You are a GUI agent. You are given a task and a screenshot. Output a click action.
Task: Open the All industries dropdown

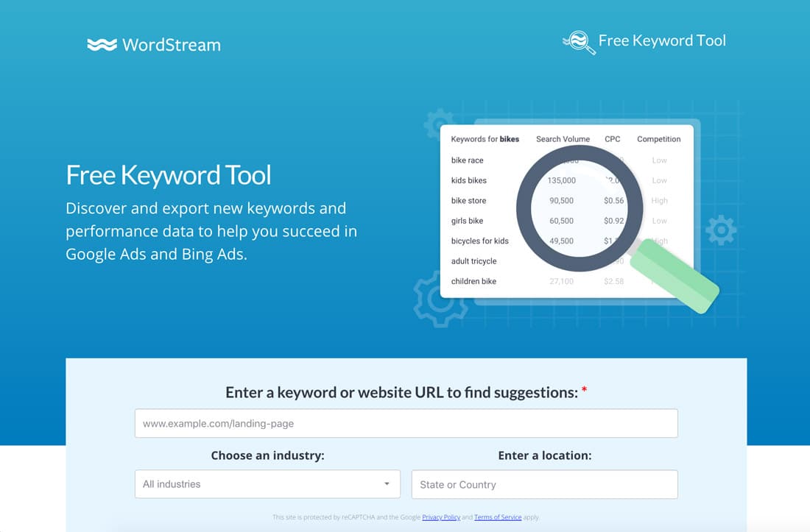(267, 484)
